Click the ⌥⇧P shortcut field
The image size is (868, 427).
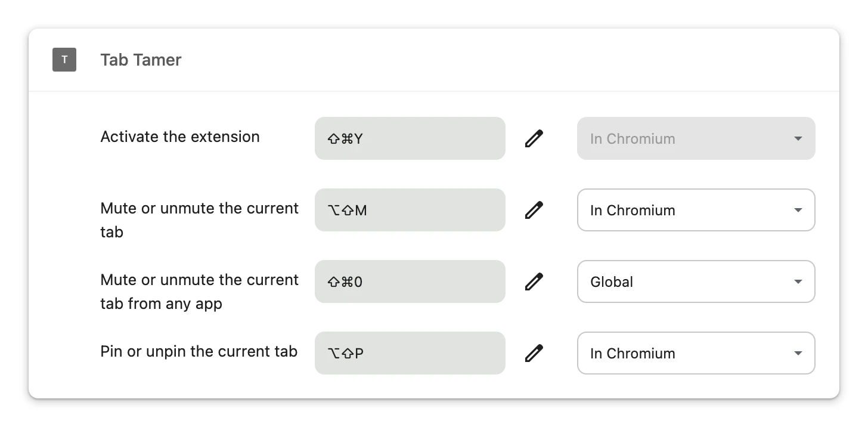(x=410, y=353)
